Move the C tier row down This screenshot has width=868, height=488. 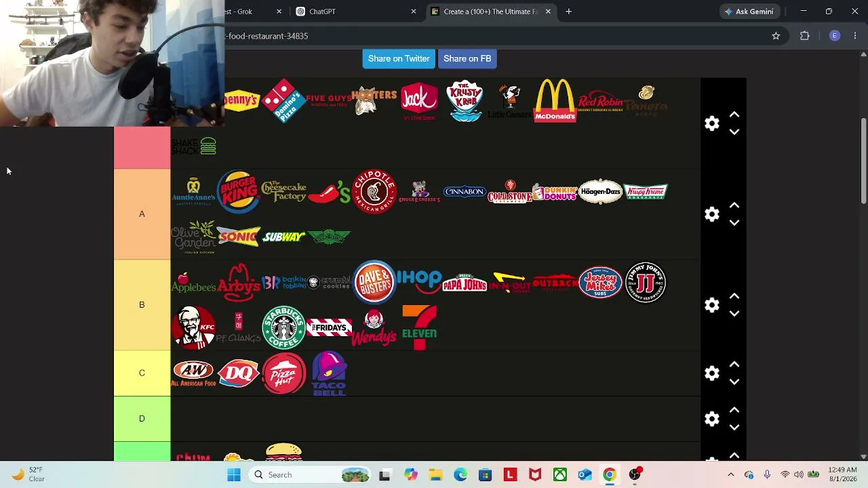(x=734, y=382)
